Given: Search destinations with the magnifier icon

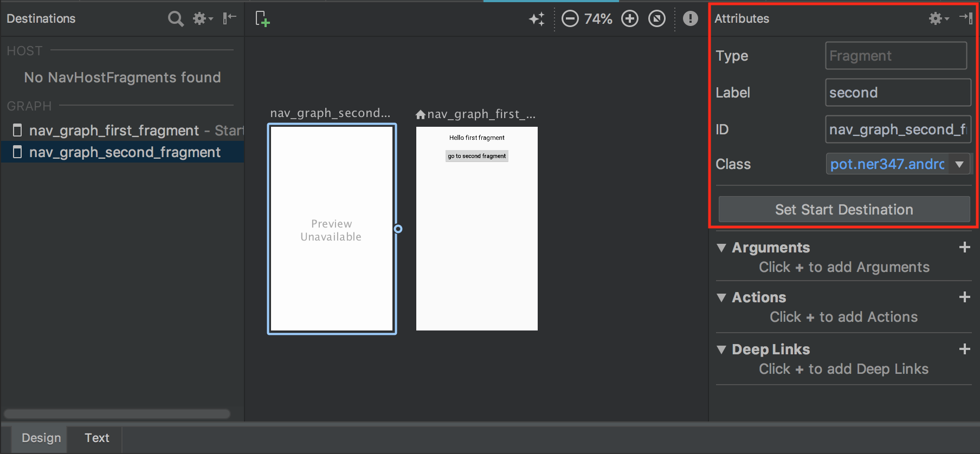Looking at the screenshot, I should click(x=176, y=19).
